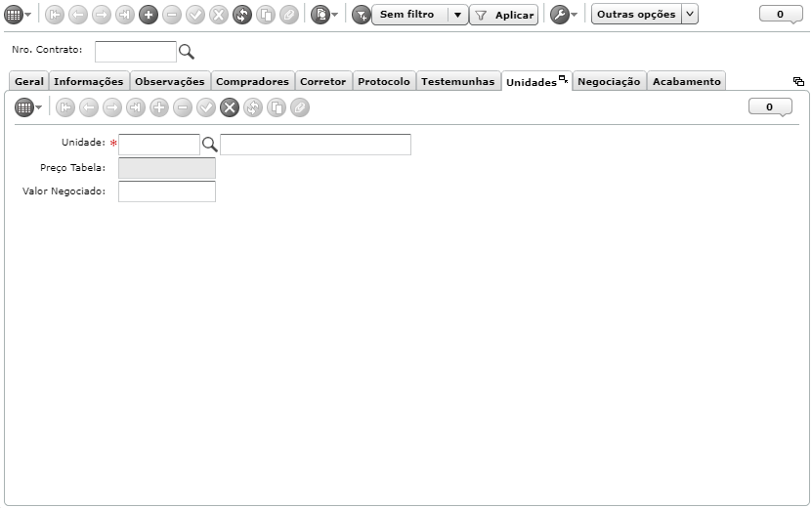The height and width of the screenshot is (508, 812).
Task: Focus the Nro. Contrato input field
Action: pyautogui.click(x=136, y=51)
